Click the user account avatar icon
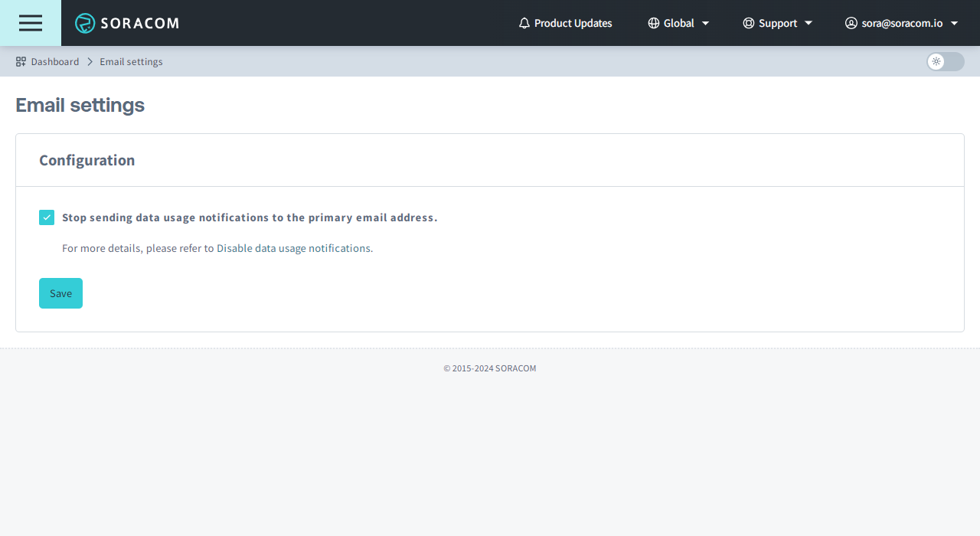Screen dimensions: 980x536 [851, 23]
